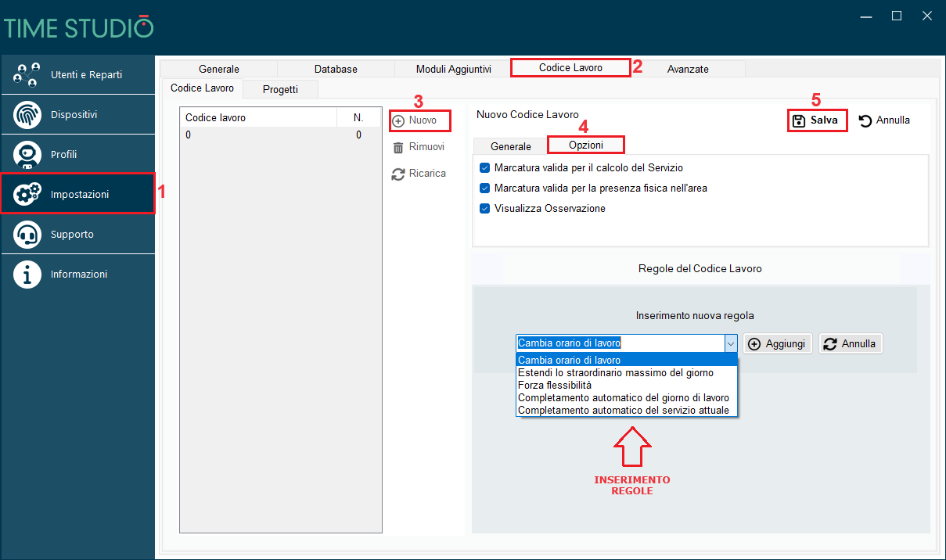Viewport: 946px width, 560px height.
Task: Click the refresh icon on the rule Annulla button
Action: [x=830, y=344]
